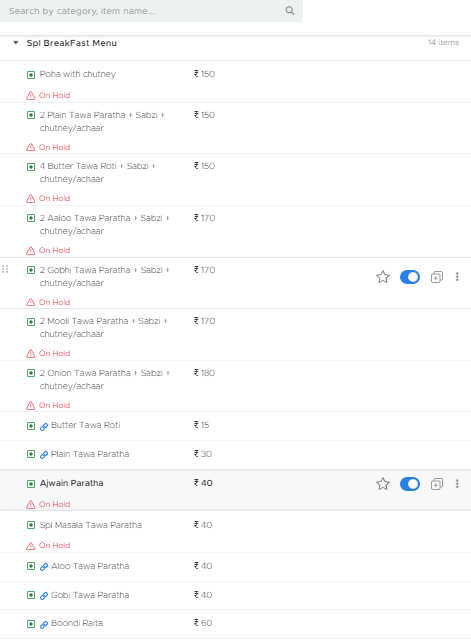This screenshot has width=471, height=640.
Task: Click the ₹60 price of Boondi Raita
Action: coord(203,623)
